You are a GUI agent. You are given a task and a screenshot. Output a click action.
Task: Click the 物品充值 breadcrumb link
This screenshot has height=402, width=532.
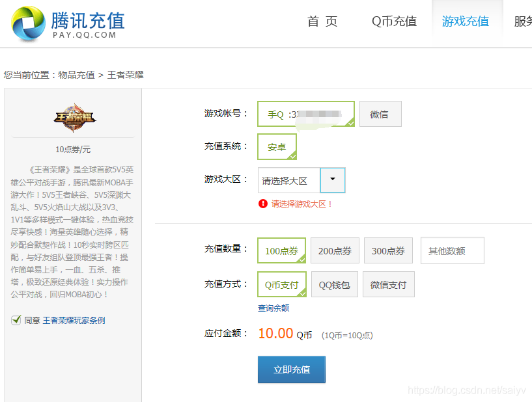tap(76, 75)
